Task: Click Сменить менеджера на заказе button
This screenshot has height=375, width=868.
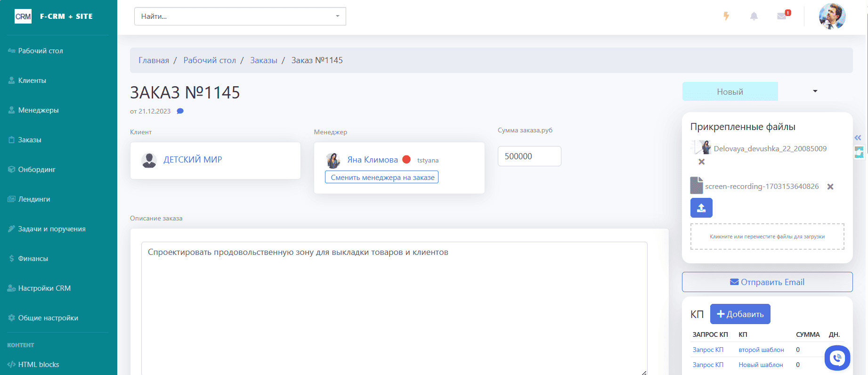Action: pyautogui.click(x=382, y=177)
